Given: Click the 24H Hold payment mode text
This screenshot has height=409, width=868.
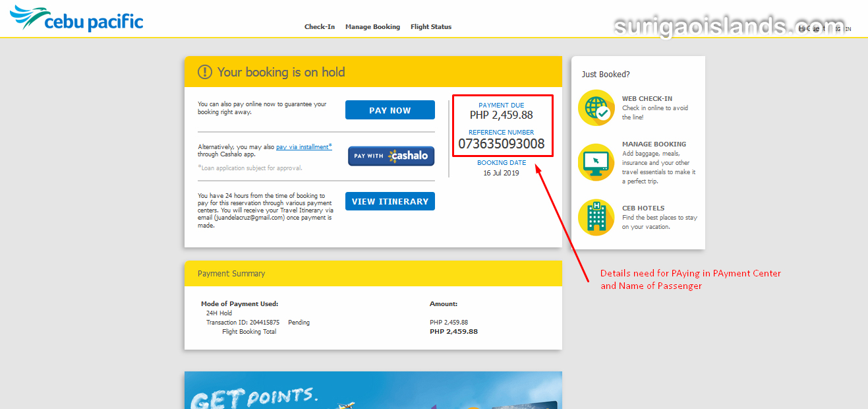Looking at the screenshot, I should [219, 313].
